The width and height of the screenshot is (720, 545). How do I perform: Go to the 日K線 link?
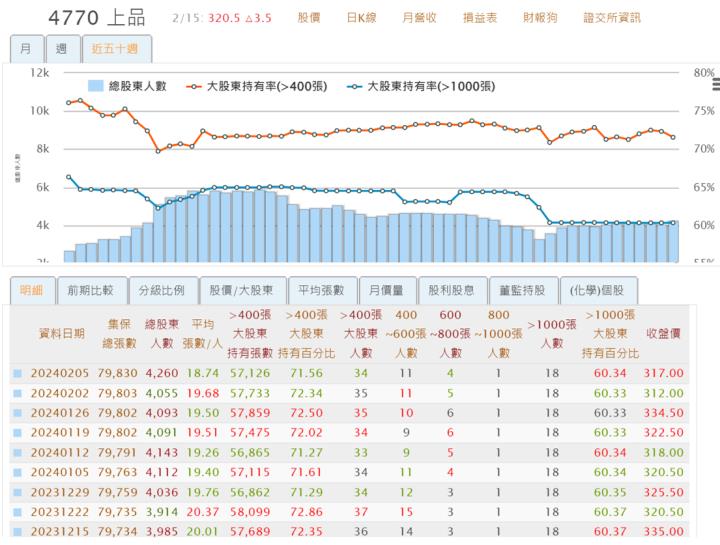coord(361,18)
